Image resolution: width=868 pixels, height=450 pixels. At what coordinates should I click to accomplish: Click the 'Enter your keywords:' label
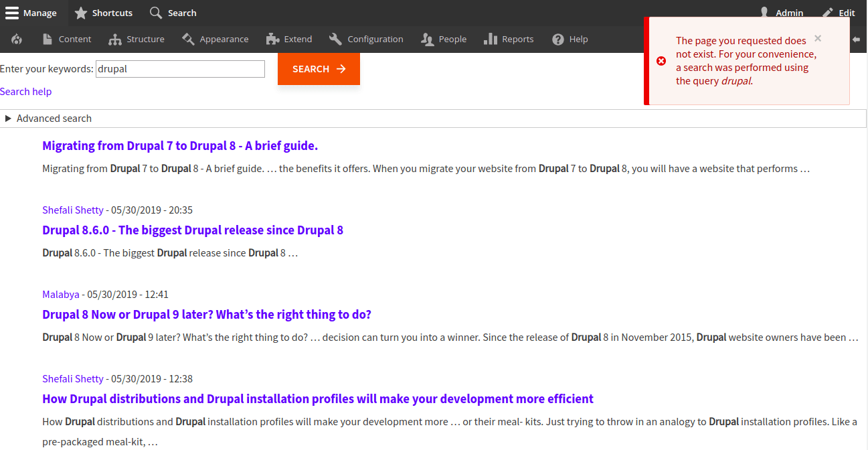click(47, 69)
